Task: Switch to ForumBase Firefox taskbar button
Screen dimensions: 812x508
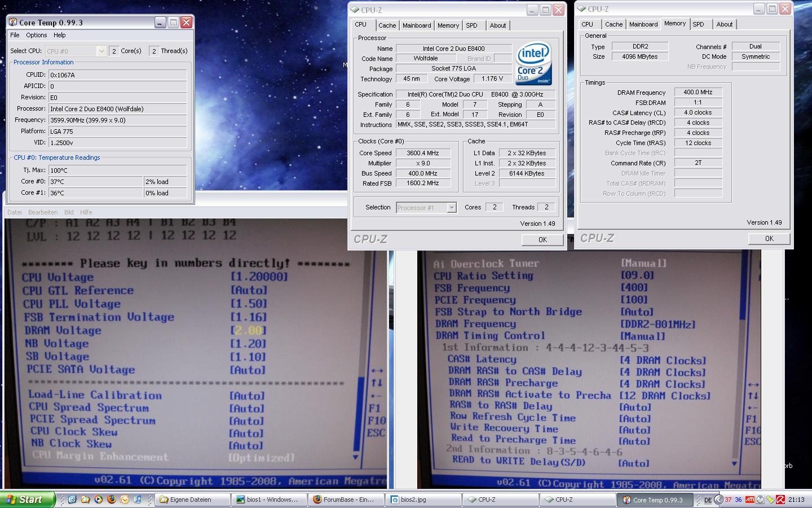Action: (347, 500)
